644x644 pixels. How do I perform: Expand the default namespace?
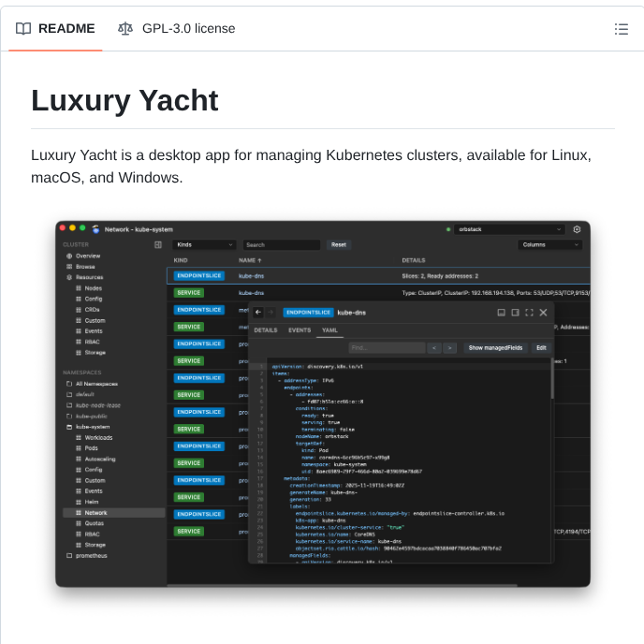pos(69,395)
